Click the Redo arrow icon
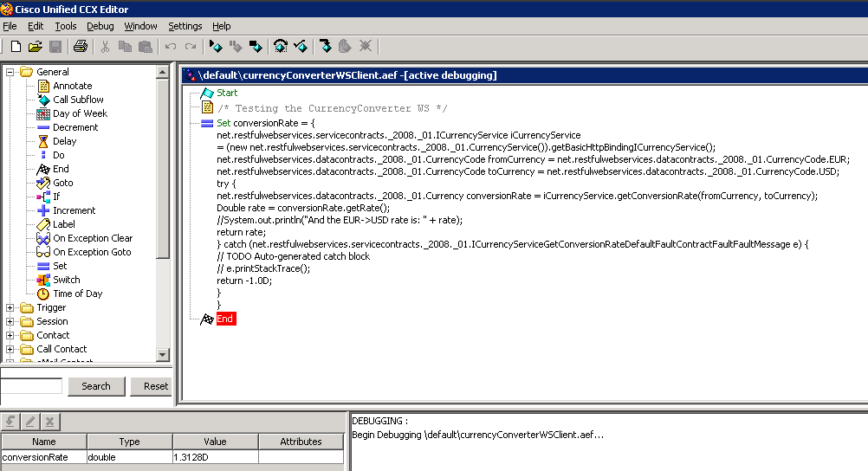The height and width of the screenshot is (471, 868). click(191, 47)
